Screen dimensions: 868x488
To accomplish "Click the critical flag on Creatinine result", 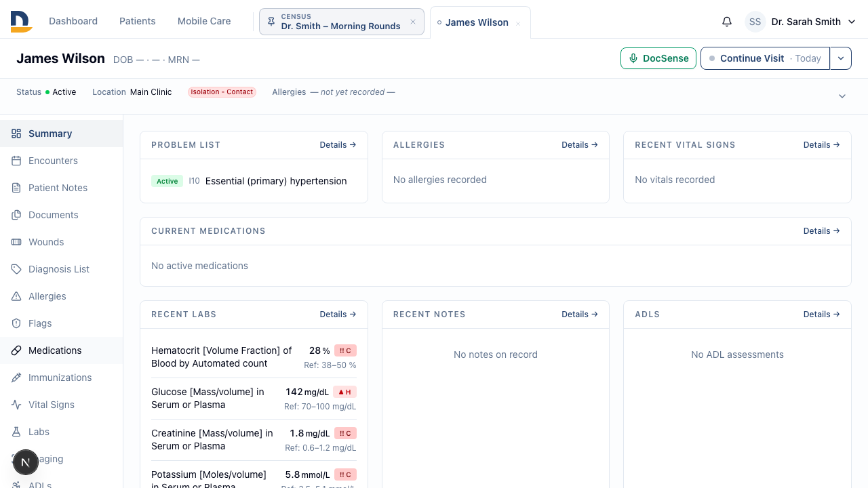I will tap(345, 433).
